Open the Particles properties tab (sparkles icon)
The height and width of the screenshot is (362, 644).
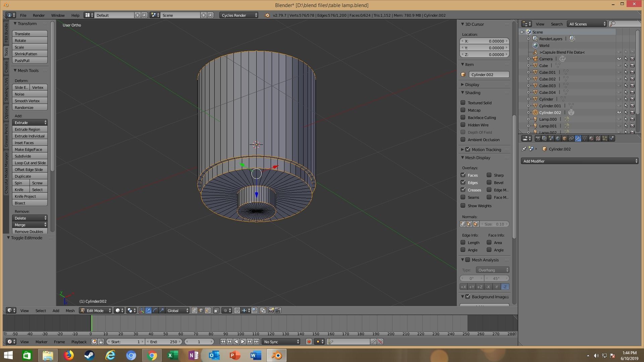[605, 138]
